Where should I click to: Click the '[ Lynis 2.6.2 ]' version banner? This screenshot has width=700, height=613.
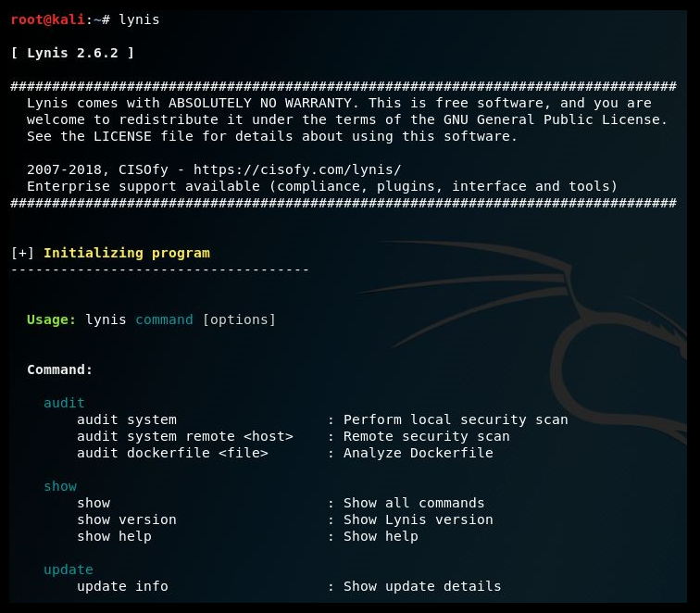[72, 53]
